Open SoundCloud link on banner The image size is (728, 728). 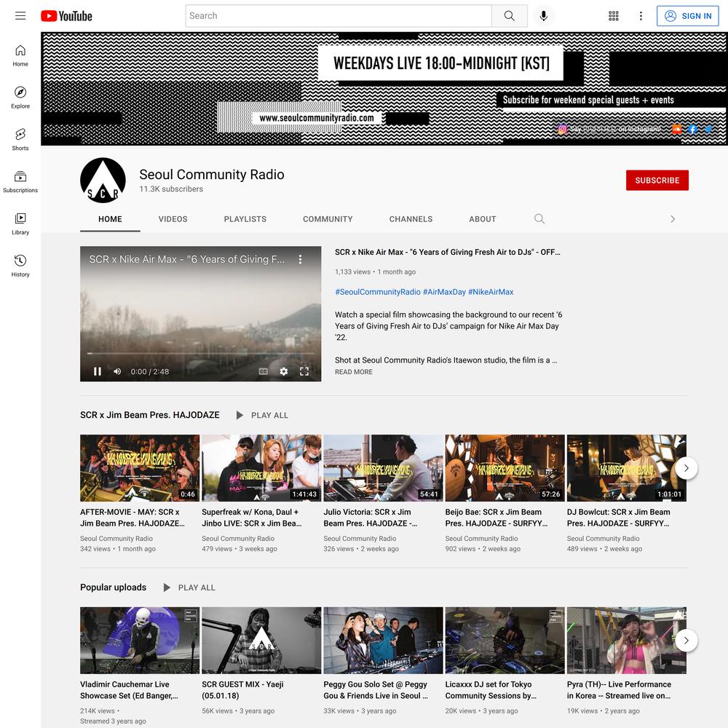(x=677, y=129)
